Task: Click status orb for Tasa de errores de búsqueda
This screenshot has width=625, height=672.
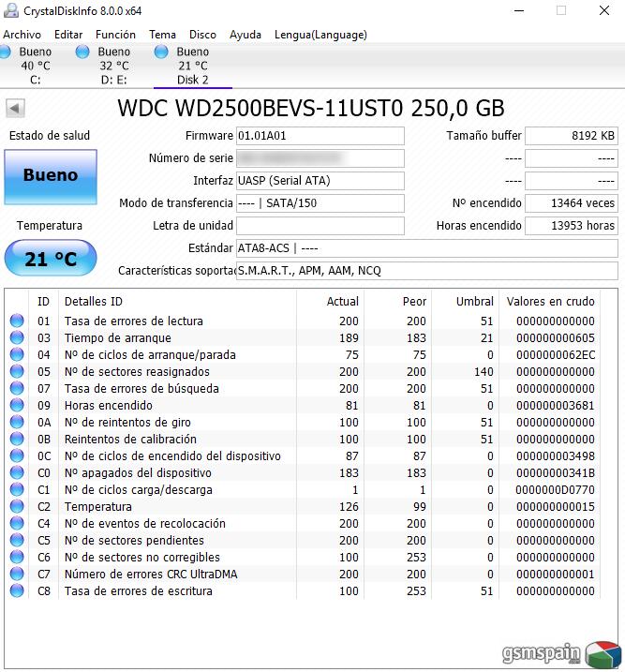Action: point(17,388)
